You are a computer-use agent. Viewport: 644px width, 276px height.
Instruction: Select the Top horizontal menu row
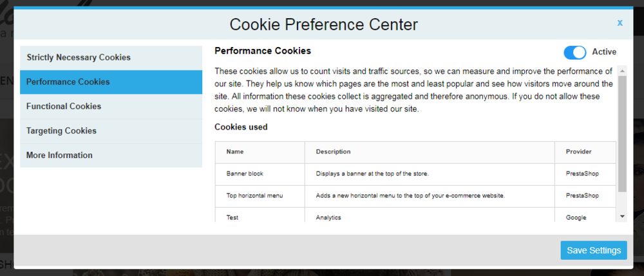click(x=254, y=195)
